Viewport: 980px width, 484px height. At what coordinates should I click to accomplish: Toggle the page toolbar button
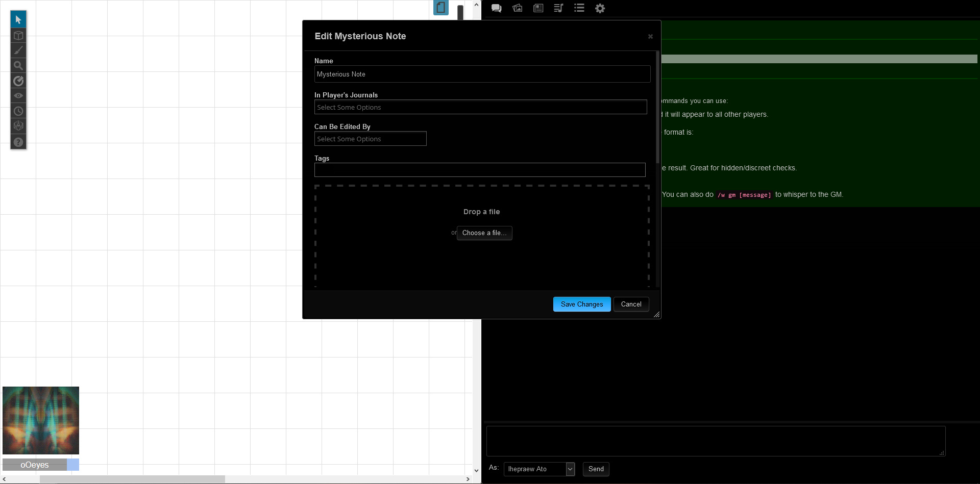441,8
